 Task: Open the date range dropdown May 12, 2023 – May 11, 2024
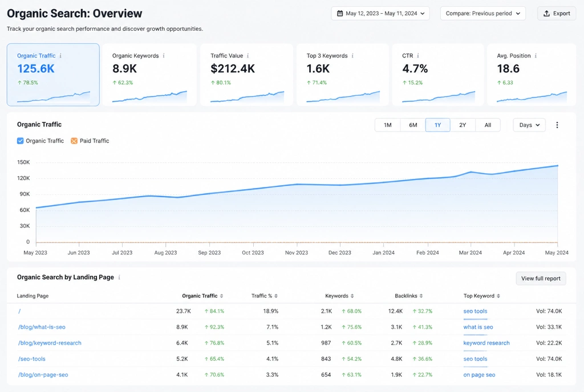click(380, 13)
